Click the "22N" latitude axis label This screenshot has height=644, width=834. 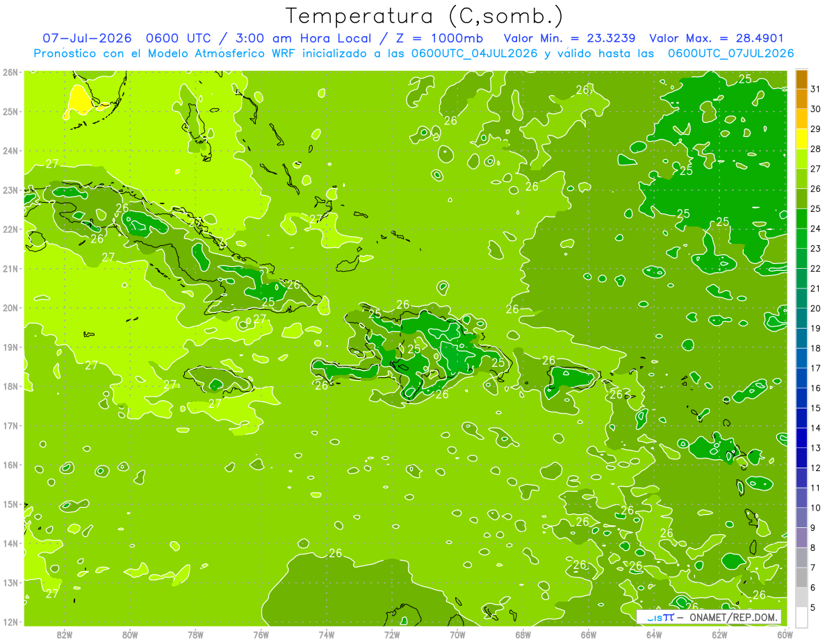(10, 229)
